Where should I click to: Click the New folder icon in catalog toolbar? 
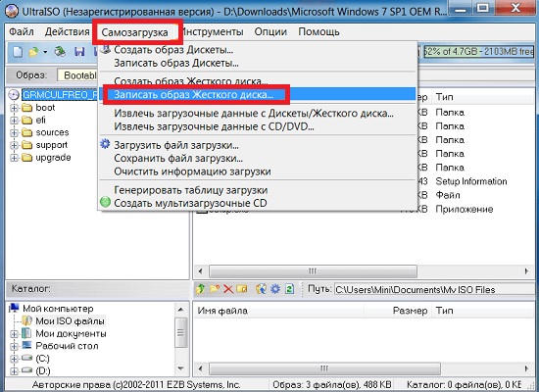215,289
